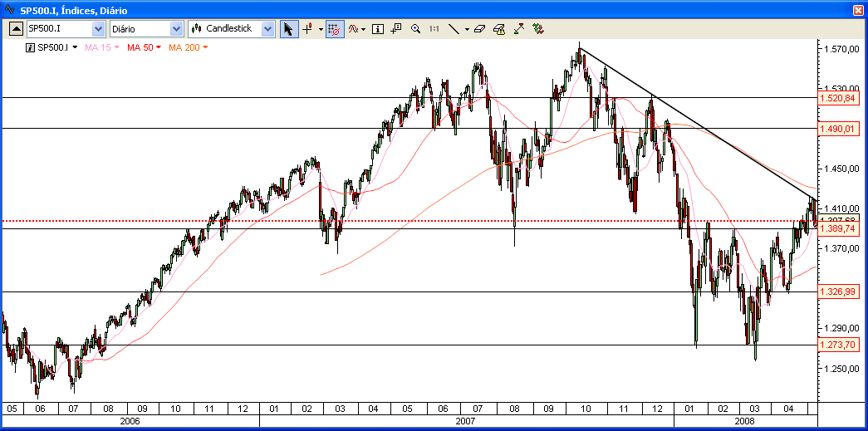Expand the drawing tools dropdown arrow
This screenshot has width=868, height=431.
(467, 29)
